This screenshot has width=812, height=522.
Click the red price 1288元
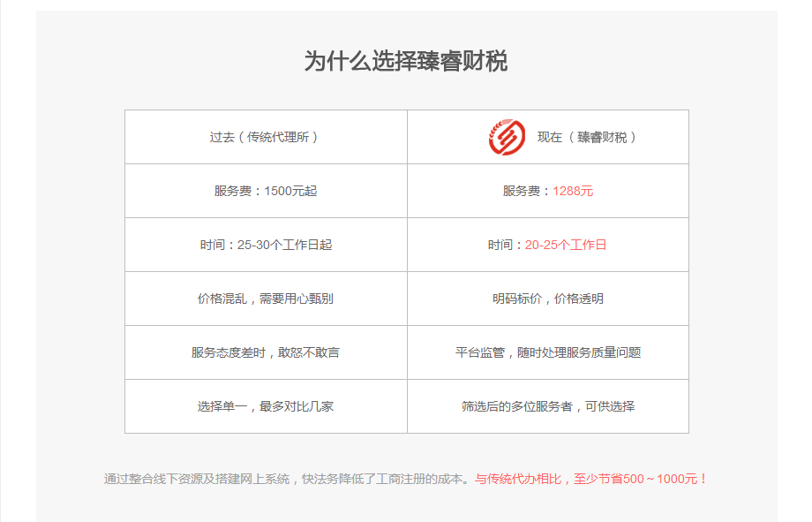tap(573, 192)
